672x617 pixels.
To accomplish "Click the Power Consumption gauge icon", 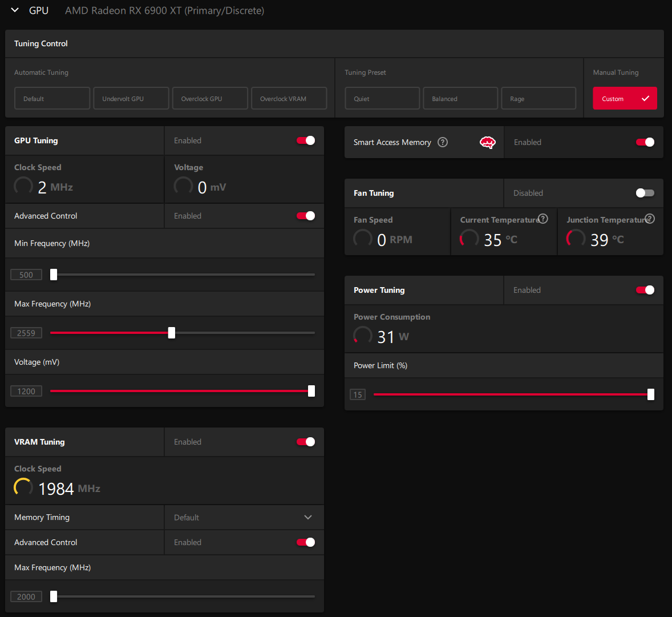I will pyautogui.click(x=363, y=336).
